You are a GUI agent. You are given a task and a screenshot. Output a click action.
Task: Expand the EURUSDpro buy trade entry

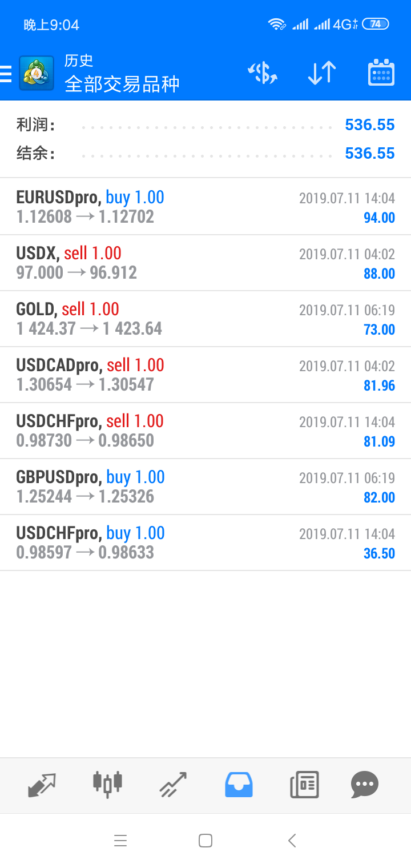click(x=205, y=207)
